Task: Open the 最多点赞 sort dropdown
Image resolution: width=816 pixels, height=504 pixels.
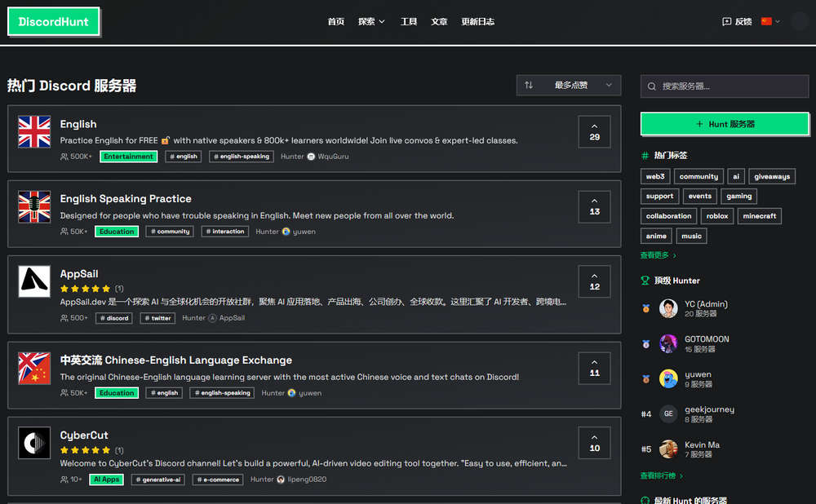Action: pyautogui.click(x=569, y=86)
